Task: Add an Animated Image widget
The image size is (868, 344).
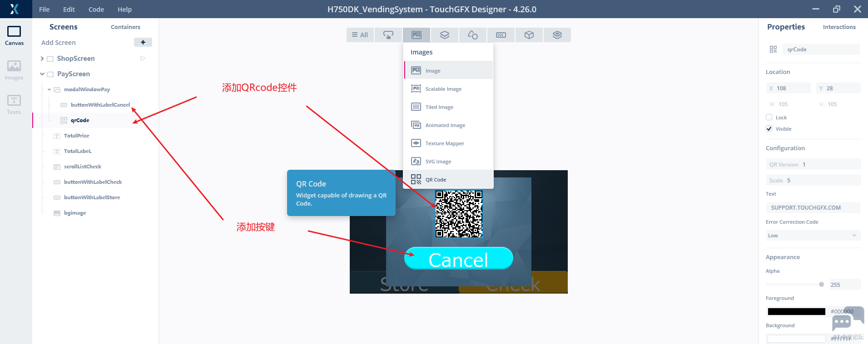Action: point(448,125)
